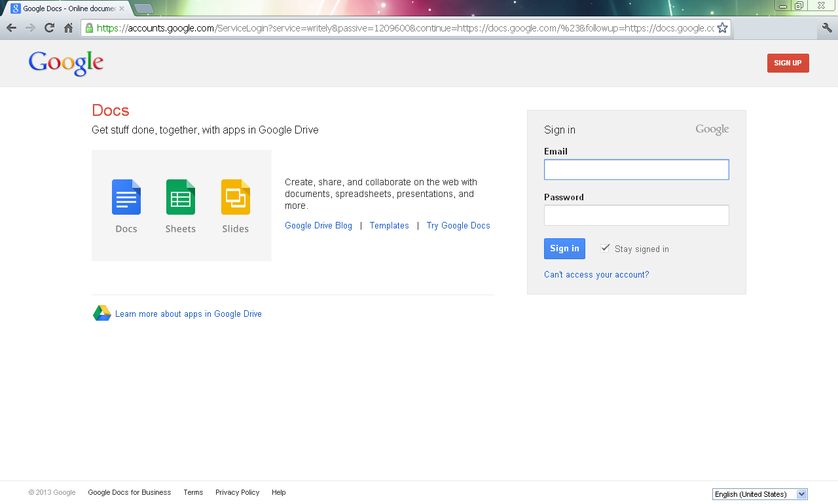Click the Google Drive triangle icon
This screenshot has width=838, height=504.
click(102, 314)
